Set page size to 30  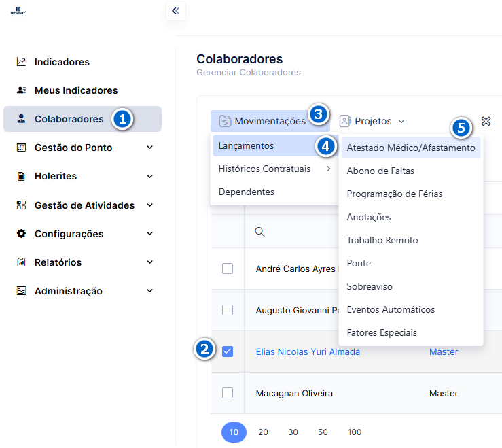[x=293, y=432]
